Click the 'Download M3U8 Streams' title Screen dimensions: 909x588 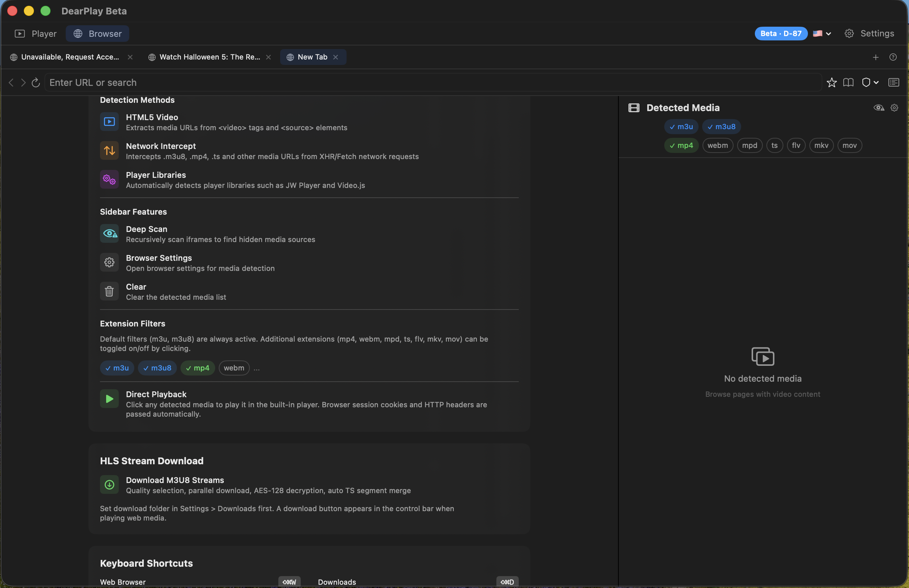click(x=175, y=480)
